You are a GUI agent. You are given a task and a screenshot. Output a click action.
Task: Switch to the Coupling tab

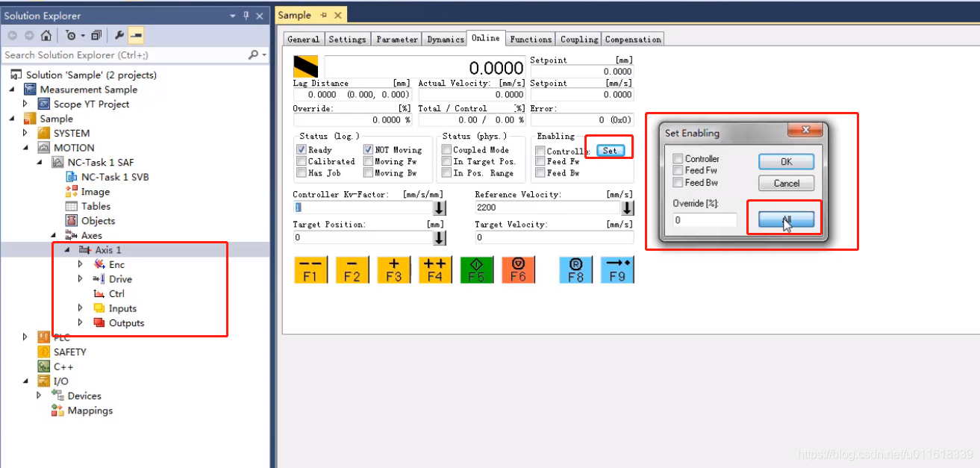click(579, 40)
